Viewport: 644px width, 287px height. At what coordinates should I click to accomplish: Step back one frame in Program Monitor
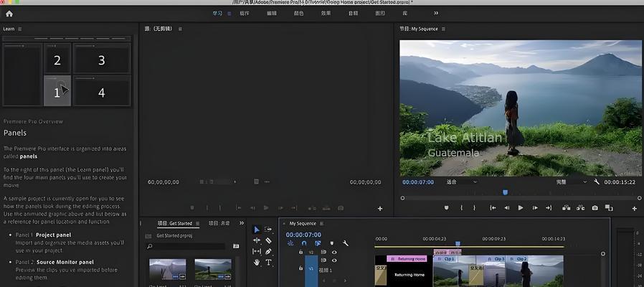pos(507,208)
